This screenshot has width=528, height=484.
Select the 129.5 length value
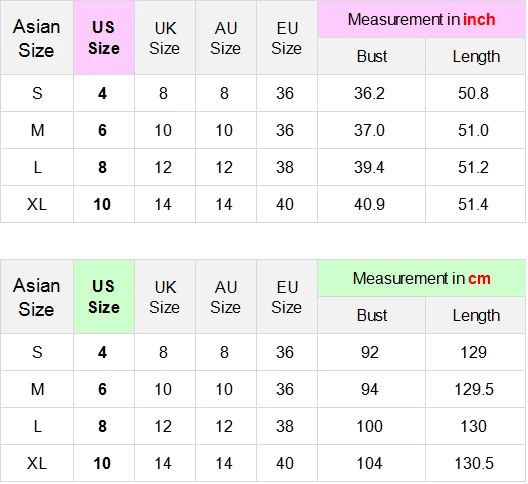tap(474, 389)
